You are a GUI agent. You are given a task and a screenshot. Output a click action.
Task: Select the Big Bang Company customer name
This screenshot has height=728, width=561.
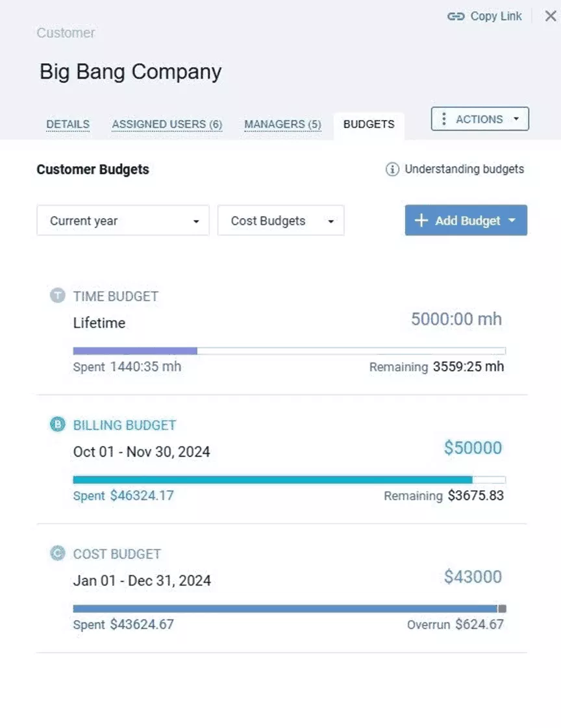tap(131, 71)
